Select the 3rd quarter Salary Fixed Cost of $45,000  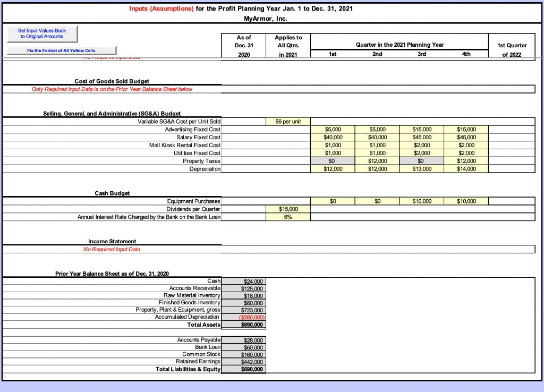[x=421, y=137]
